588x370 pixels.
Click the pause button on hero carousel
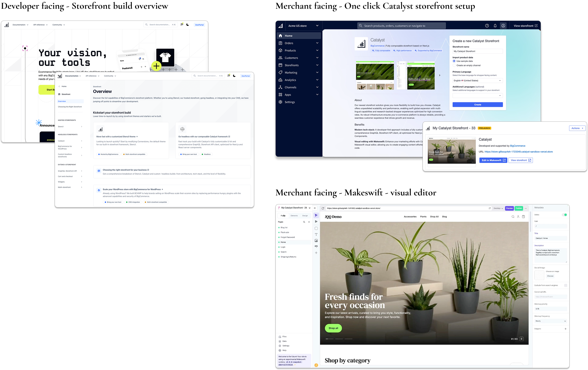coord(522,339)
